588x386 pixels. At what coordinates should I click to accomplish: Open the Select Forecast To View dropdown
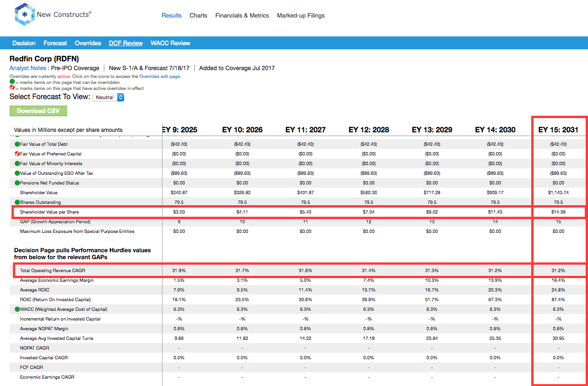click(x=108, y=97)
